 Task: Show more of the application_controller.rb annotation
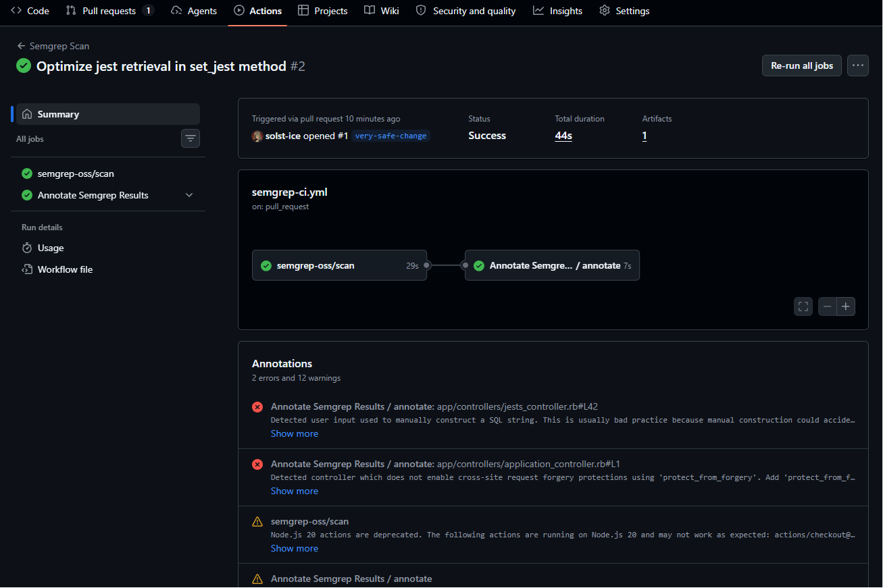click(295, 491)
